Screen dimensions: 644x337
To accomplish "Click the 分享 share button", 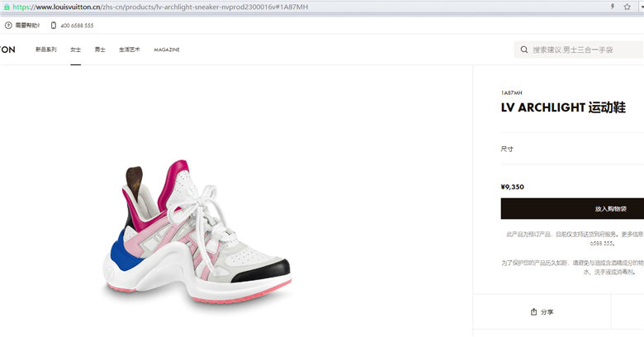I will click(542, 312).
